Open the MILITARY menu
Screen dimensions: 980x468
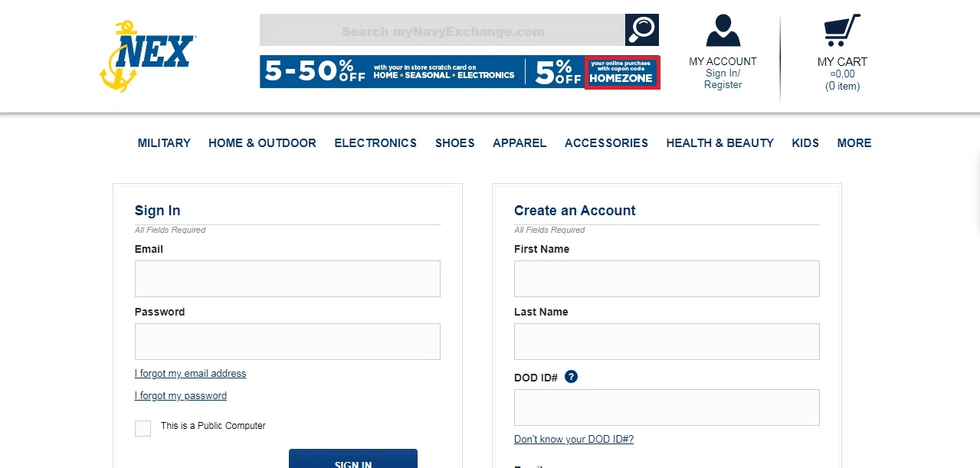click(164, 143)
